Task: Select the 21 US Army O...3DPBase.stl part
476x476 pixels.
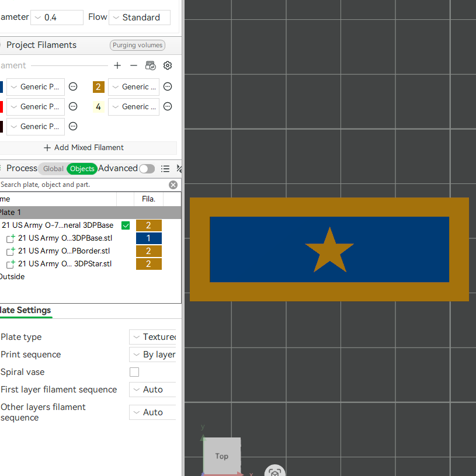Action: tap(65, 238)
